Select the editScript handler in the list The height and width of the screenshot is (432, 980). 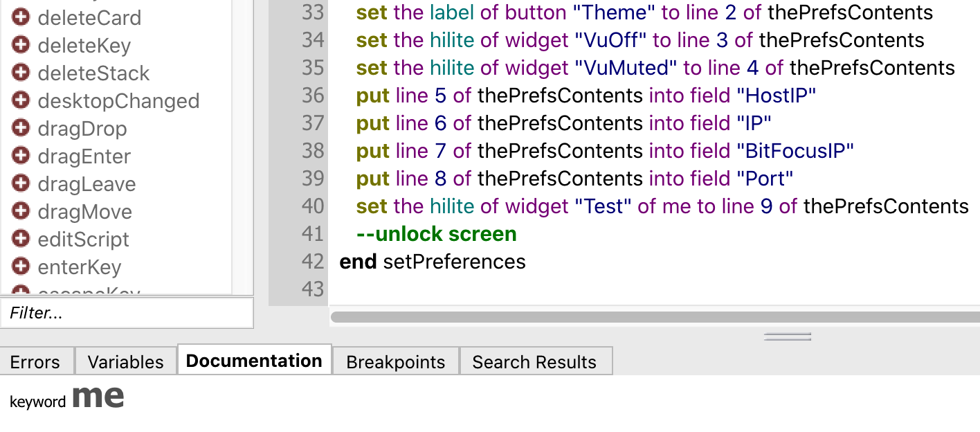[x=84, y=240]
